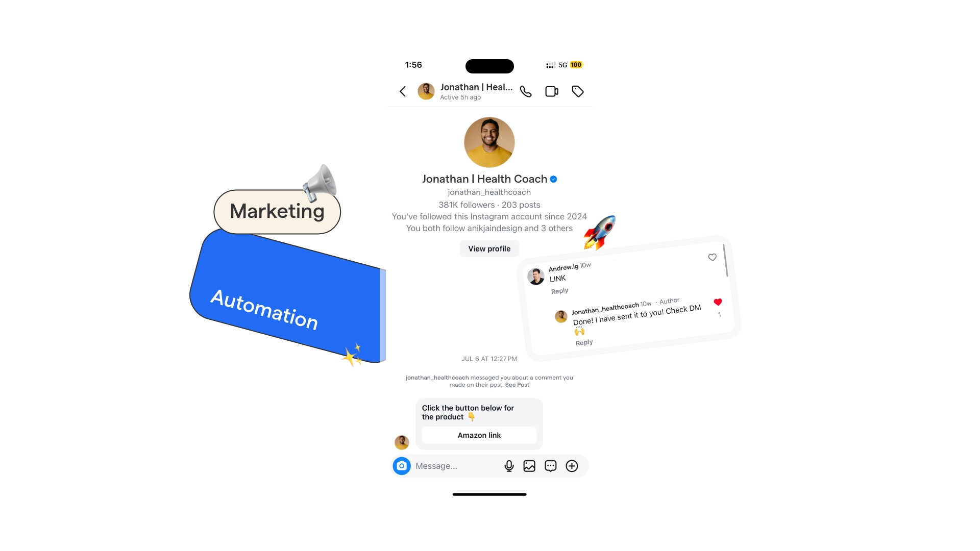Tap the microphone icon in message bar
The image size is (980, 551).
click(x=509, y=466)
